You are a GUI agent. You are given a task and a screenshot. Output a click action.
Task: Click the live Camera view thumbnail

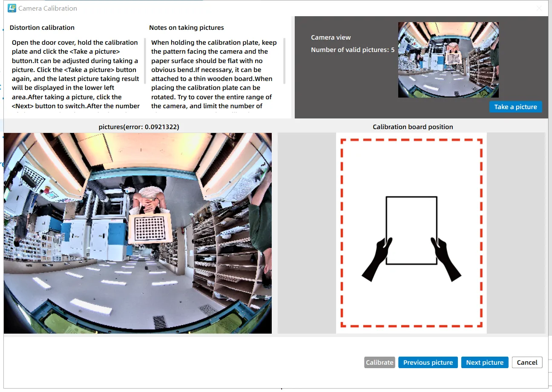pos(448,60)
